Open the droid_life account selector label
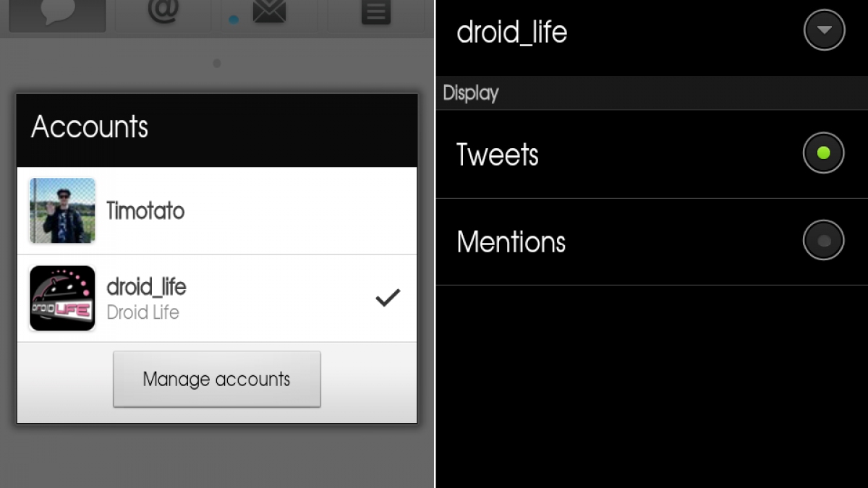 [x=512, y=33]
